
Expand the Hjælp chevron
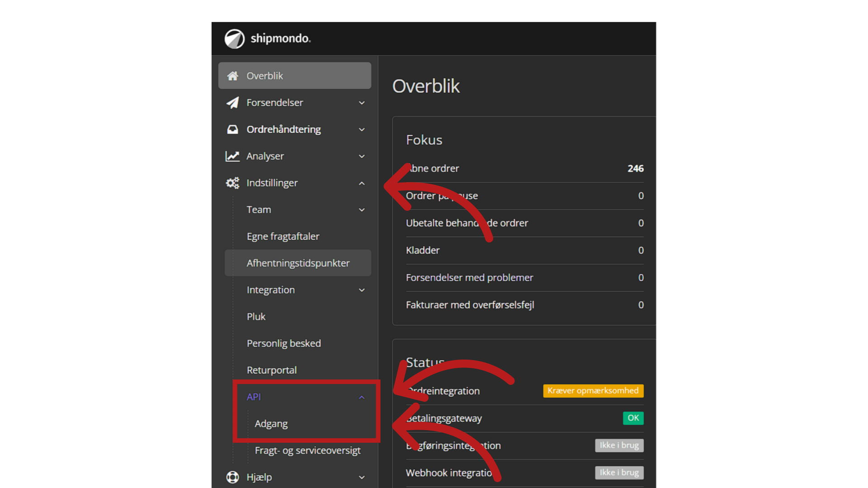pyautogui.click(x=362, y=477)
